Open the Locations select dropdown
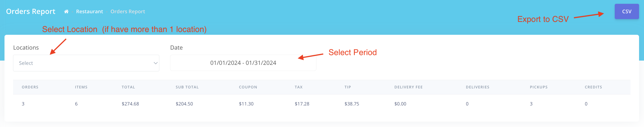644x127 pixels. pyautogui.click(x=86, y=63)
